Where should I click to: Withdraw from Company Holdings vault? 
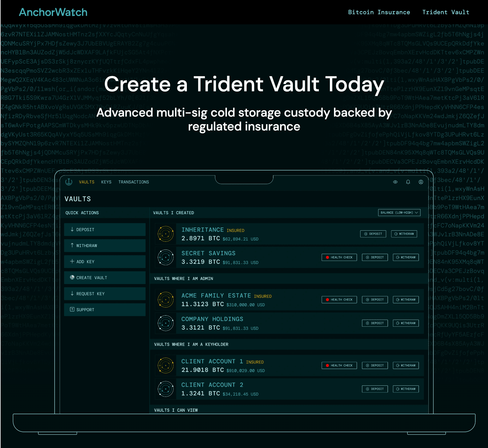tap(406, 323)
